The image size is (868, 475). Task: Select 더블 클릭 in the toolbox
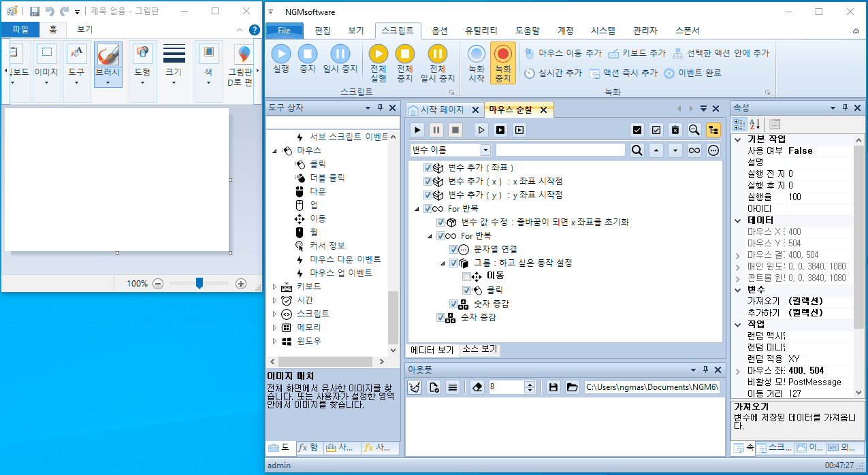click(x=327, y=178)
